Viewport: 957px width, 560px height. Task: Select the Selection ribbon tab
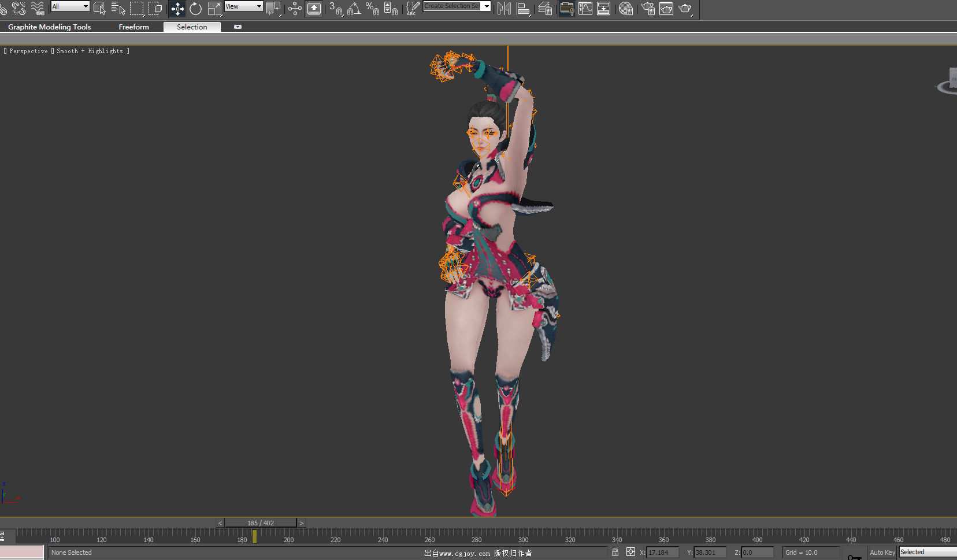click(x=192, y=27)
